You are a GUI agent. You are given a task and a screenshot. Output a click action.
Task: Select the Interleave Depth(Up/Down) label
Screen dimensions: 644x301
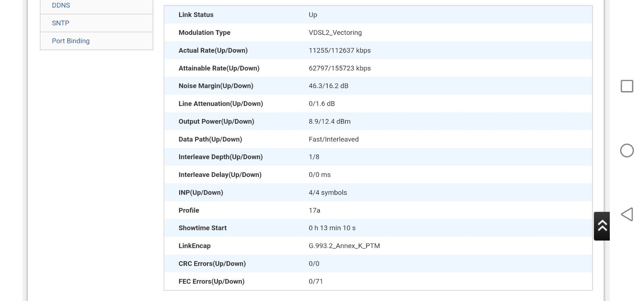coord(221,157)
